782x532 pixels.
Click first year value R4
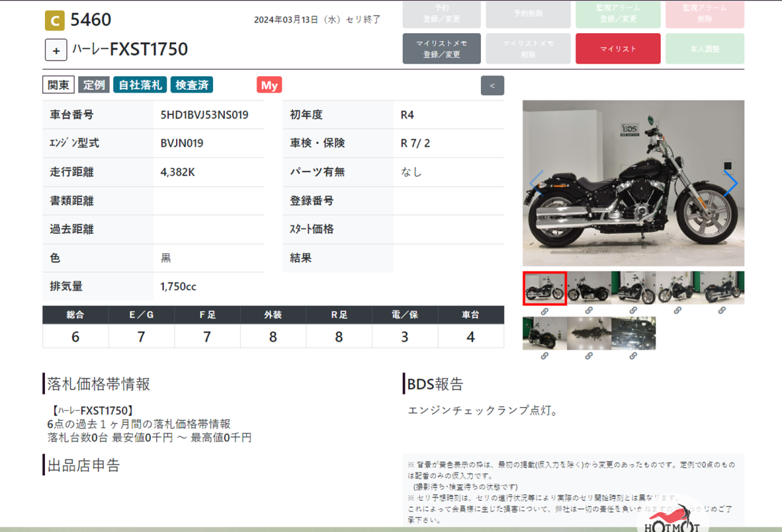pos(407,115)
